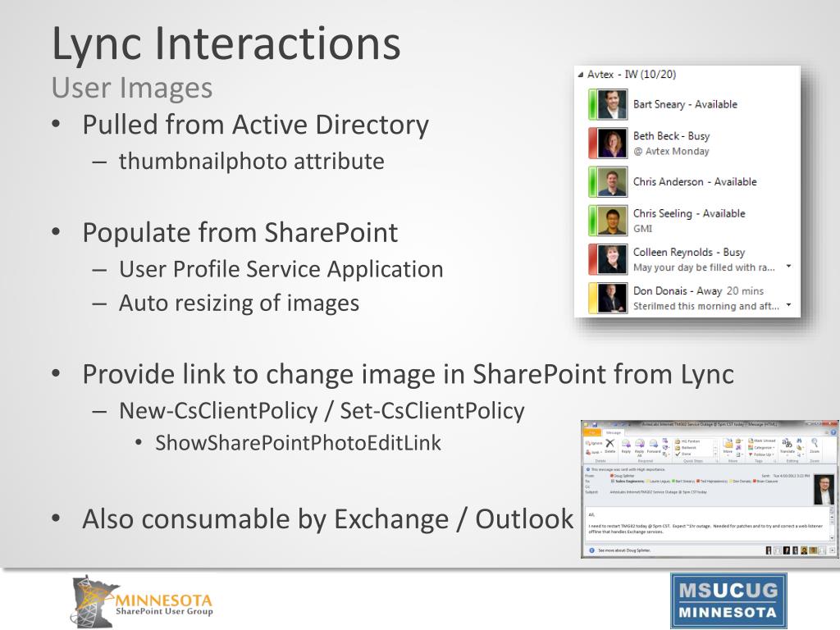Click the Forward icon in Outlook ribbon
The height and width of the screenshot is (630, 840).
tap(654, 443)
